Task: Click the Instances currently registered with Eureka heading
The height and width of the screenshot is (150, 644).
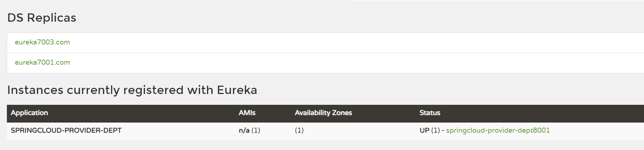Action: pos(132,90)
